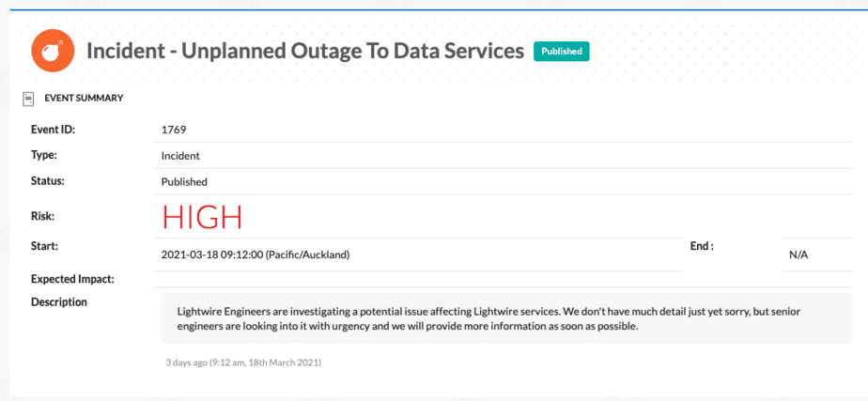Viewport: 868px width, 401px height.
Task: Click the Event Summary document icon
Action: [27, 99]
